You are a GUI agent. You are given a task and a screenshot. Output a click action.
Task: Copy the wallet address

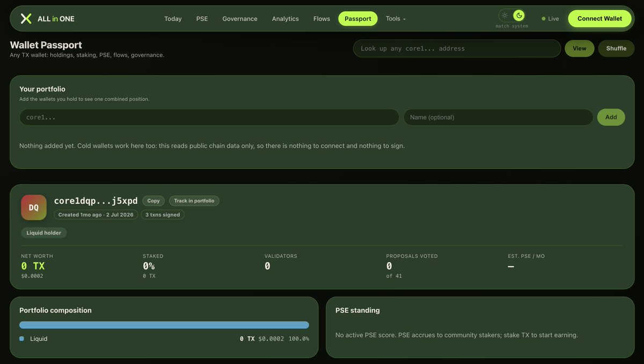pos(153,201)
